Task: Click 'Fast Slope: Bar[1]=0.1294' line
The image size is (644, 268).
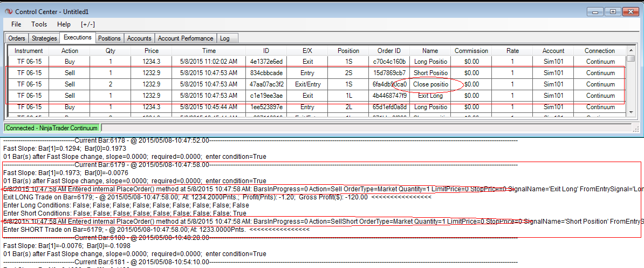Action: point(64,149)
